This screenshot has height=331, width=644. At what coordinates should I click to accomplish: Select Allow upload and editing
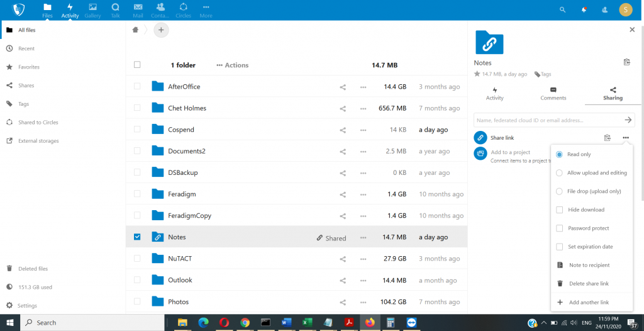tap(592, 172)
